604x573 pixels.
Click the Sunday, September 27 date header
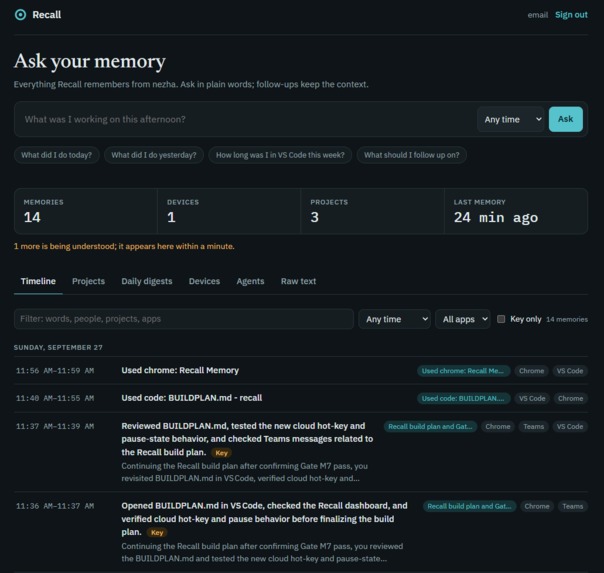pyautogui.click(x=58, y=347)
